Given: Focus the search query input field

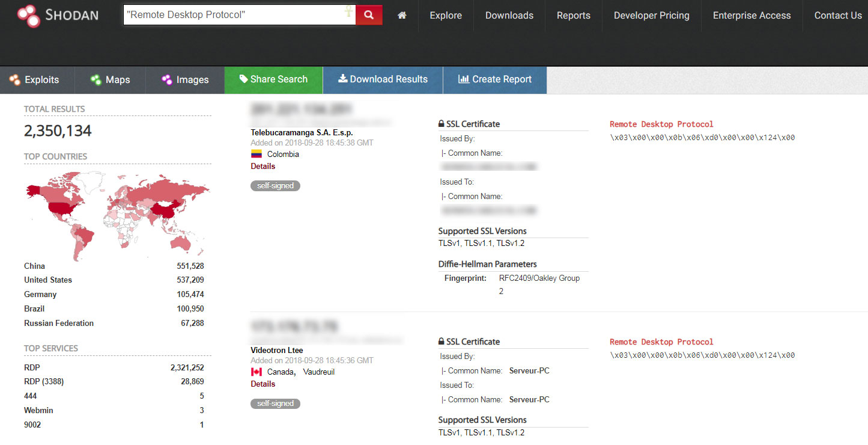Looking at the screenshot, I should 239,15.
